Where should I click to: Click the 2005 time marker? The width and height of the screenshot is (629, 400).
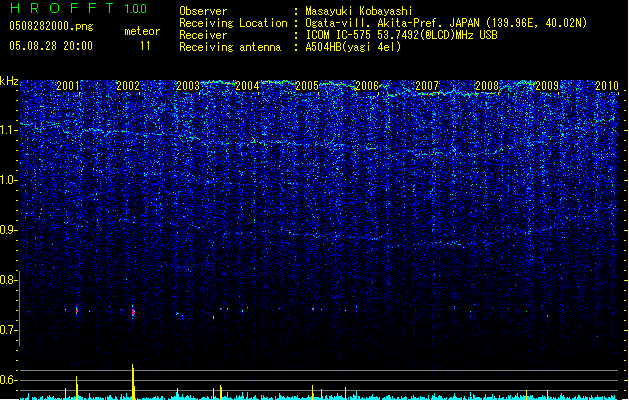pyautogui.click(x=307, y=86)
